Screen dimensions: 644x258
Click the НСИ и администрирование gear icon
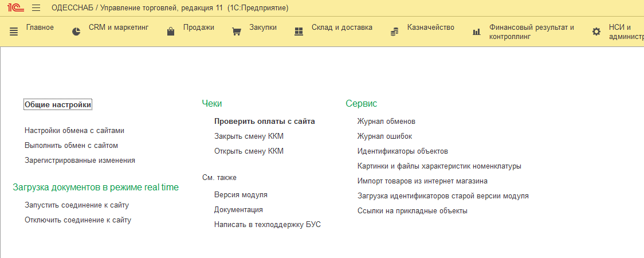pyautogui.click(x=596, y=32)
